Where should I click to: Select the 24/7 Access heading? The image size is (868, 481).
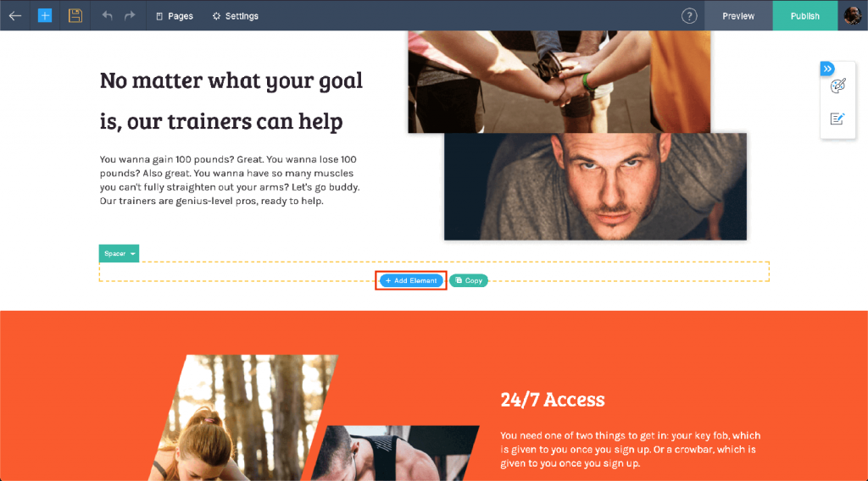553,399
